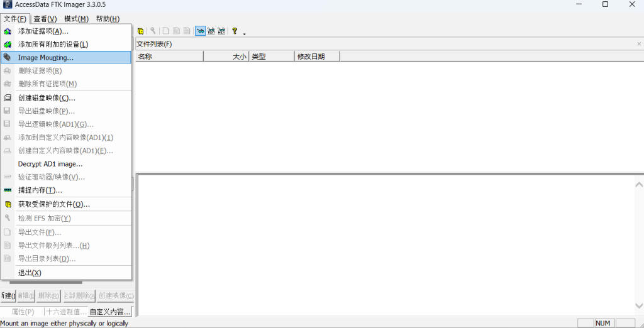Click 捕捉内存(T) to capture memory
This screenshot has height=328, width=644.
40,190
